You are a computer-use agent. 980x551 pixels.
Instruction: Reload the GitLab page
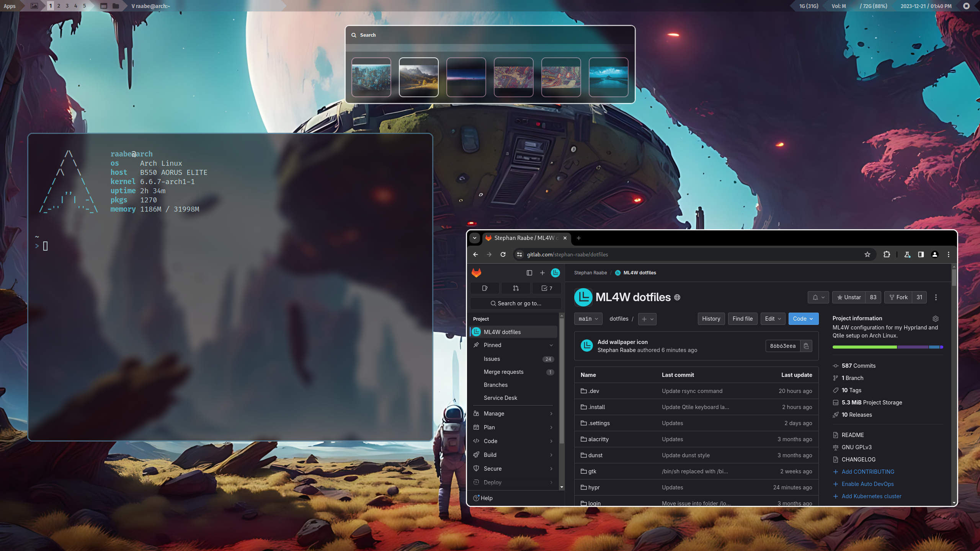tap(503, 254)
